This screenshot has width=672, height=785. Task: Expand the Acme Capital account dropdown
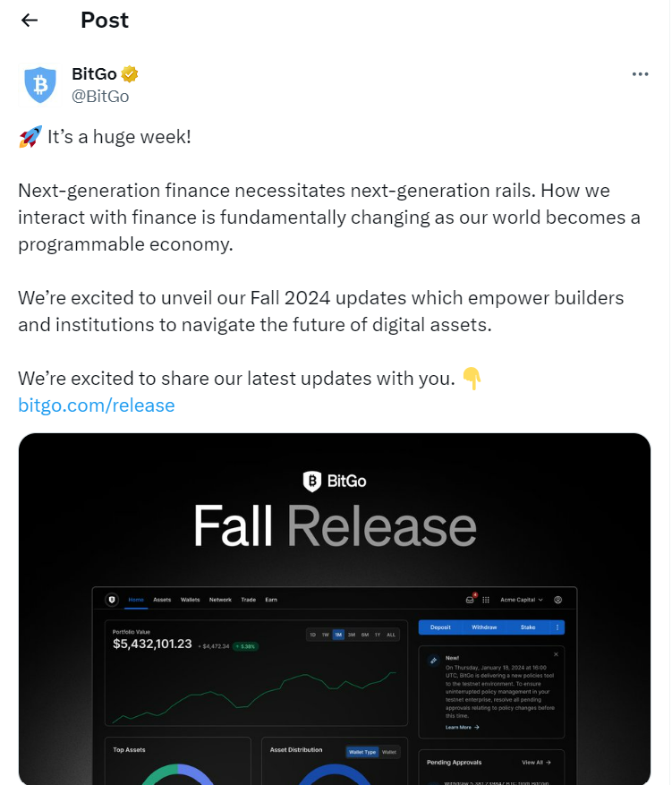click(x=522, y=600)
